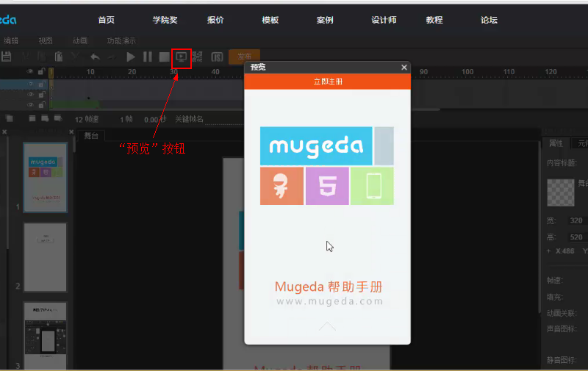588x371 pixels.
Task: Select page 3 thumbnail in pages panel
Action: coord(45,336)
